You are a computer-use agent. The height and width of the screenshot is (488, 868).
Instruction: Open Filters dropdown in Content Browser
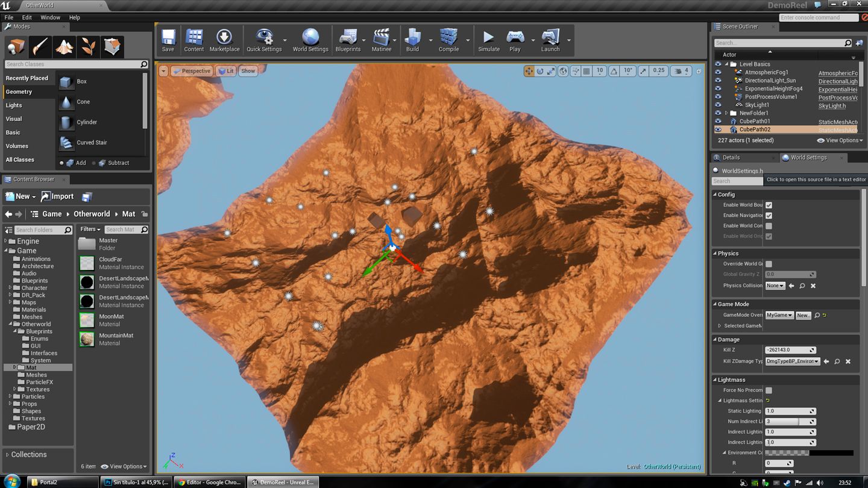tap(90, 230)
